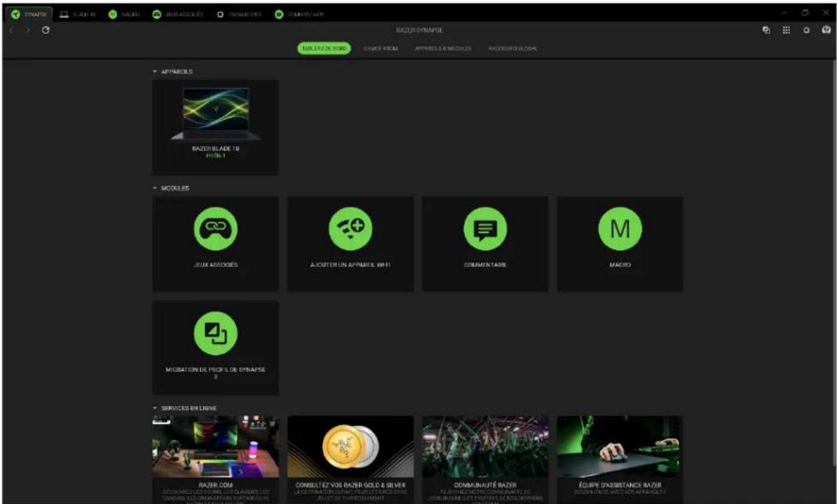837x504 pixels.
Task: Open the Razer Blade 18 device card
Action: [215, 127]
